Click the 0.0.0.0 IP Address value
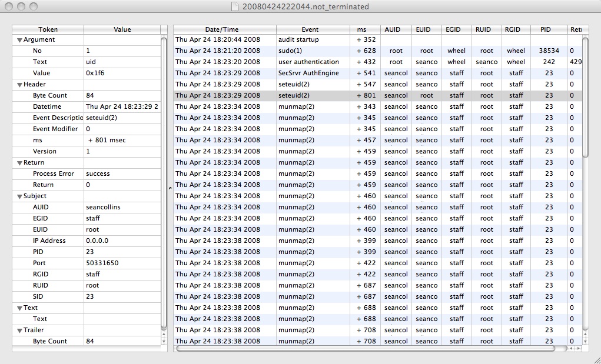The width and height of the screenshot is (601, 364). point(97,241)
